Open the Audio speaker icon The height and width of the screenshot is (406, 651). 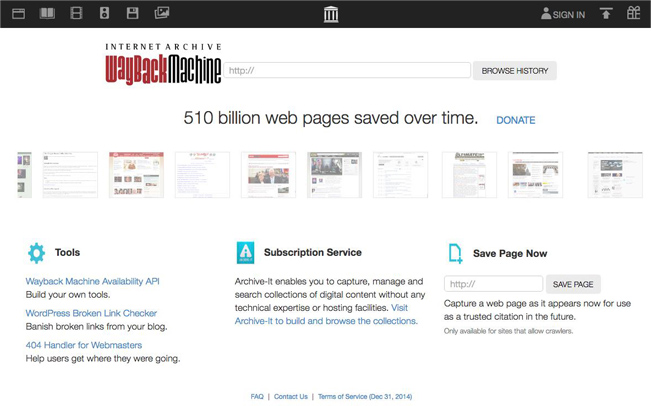[x=104, y=13]
